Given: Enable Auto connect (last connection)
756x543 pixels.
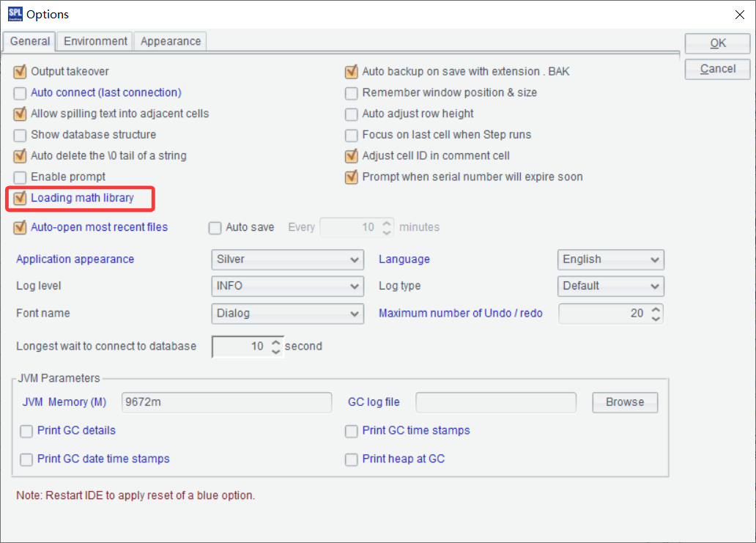Looking at the screenshot, I should coord(21,93).
